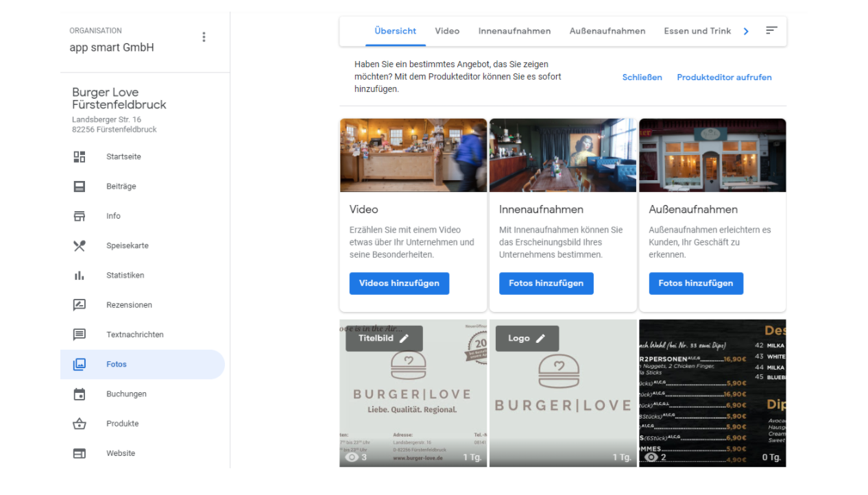
Task: Click Videos hinzufügen button
Action: click(399, 283)
